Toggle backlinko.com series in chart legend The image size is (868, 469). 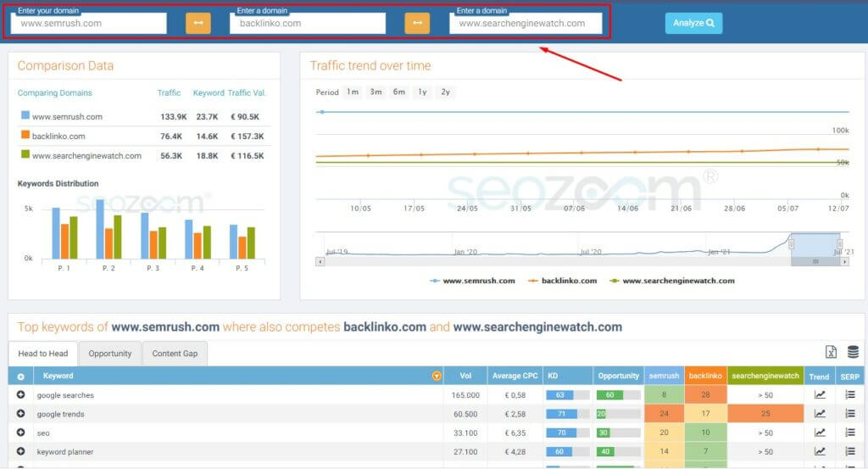pyautogui.click(x=562, y=281)
